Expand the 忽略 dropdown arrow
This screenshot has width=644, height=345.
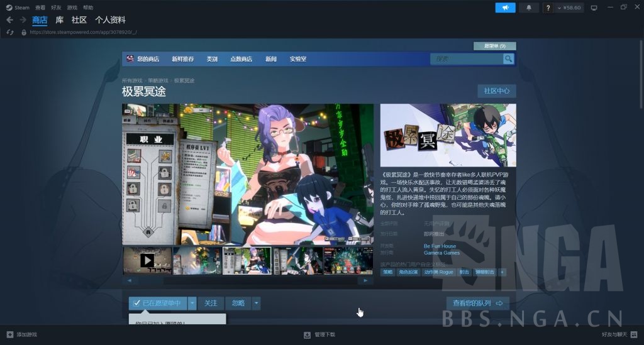[x=257, y=303]
